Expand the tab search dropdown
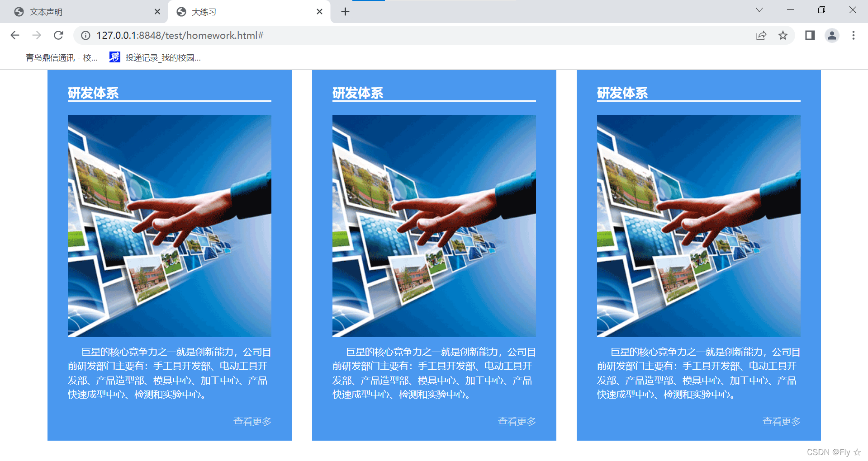Image resolution: width=868 pixels, height=461 pixels. pyautogui.click(x=759, y=10)
